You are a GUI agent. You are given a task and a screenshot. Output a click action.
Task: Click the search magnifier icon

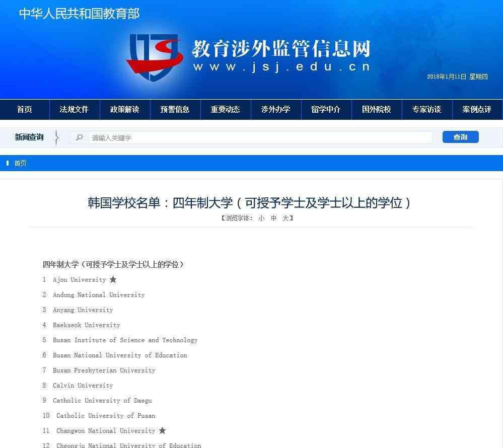pyautogui.click(x=79, y=137)
